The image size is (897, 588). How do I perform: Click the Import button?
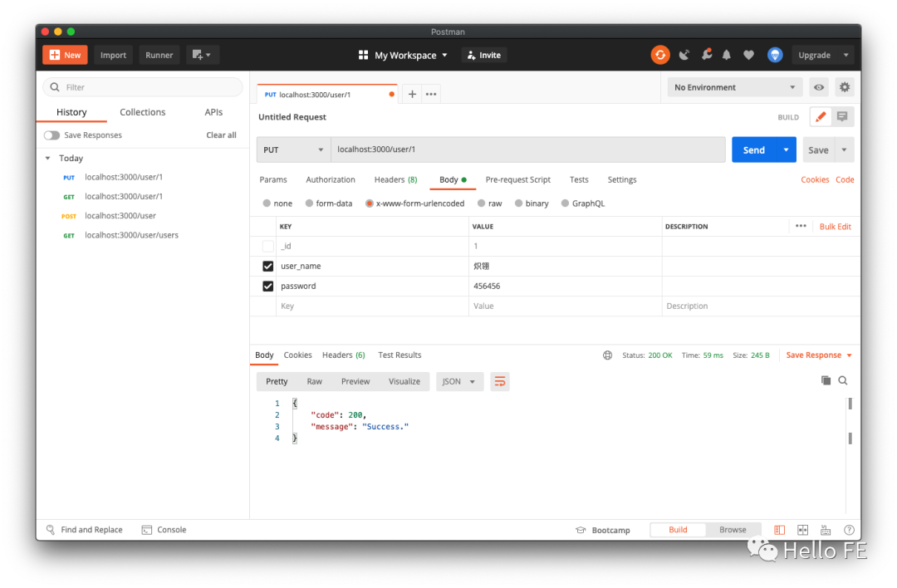(113, 55)
